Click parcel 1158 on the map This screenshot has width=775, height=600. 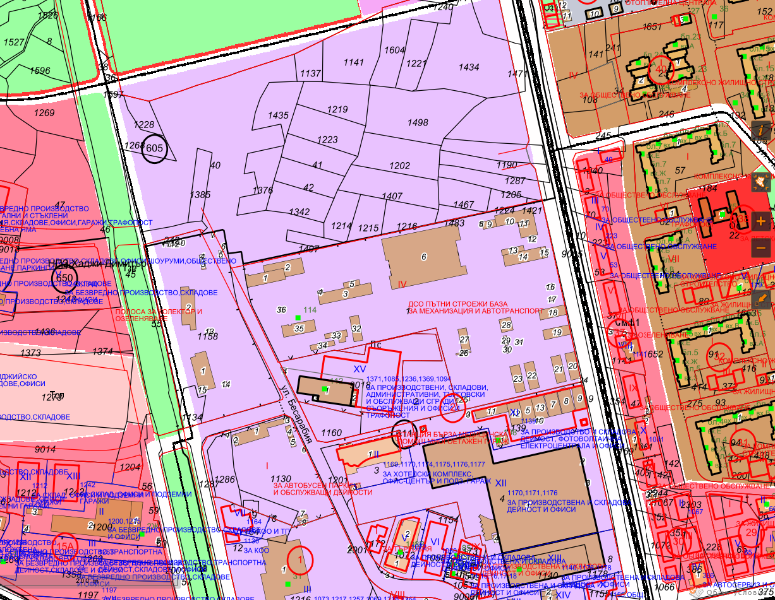(x=207, y=336)
